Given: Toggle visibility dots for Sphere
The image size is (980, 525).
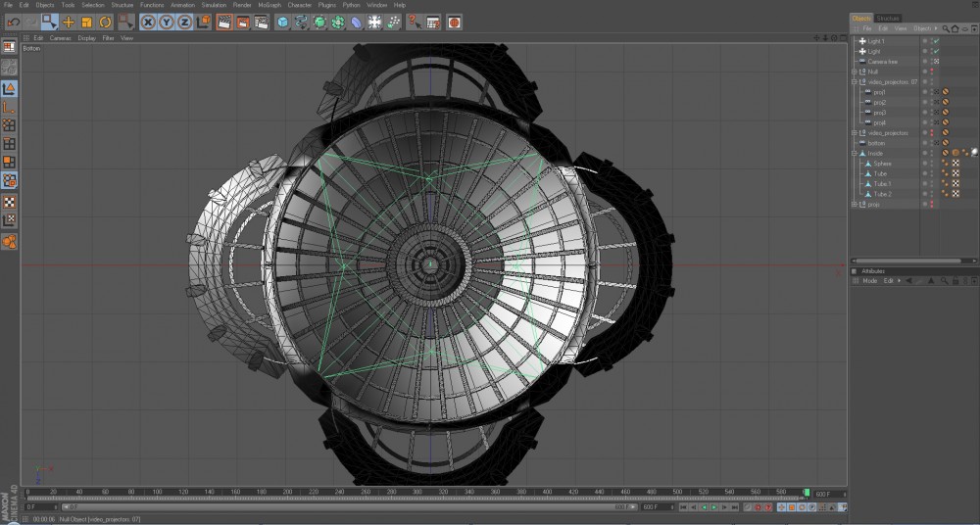Looking at the screenshot, I should [931, 164].
